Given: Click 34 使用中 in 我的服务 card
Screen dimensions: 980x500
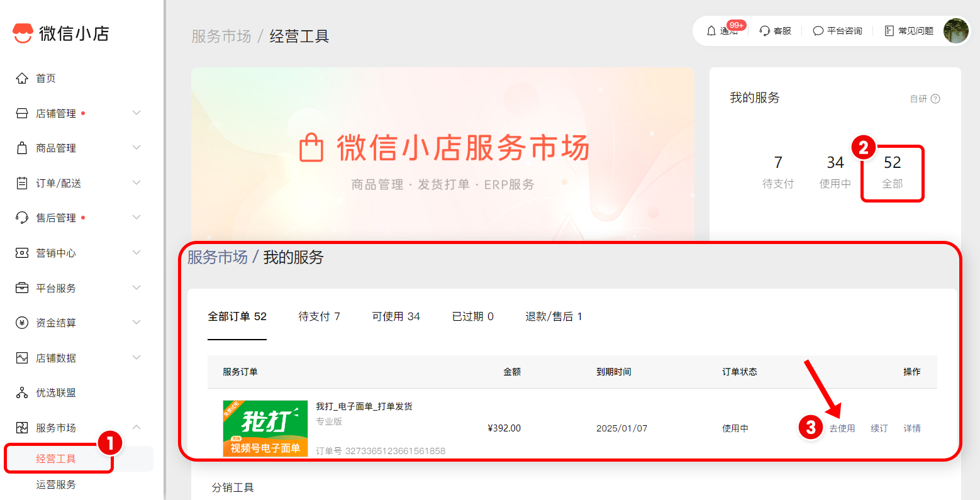Looking at the screenshot, I should (x=835, y=172).
